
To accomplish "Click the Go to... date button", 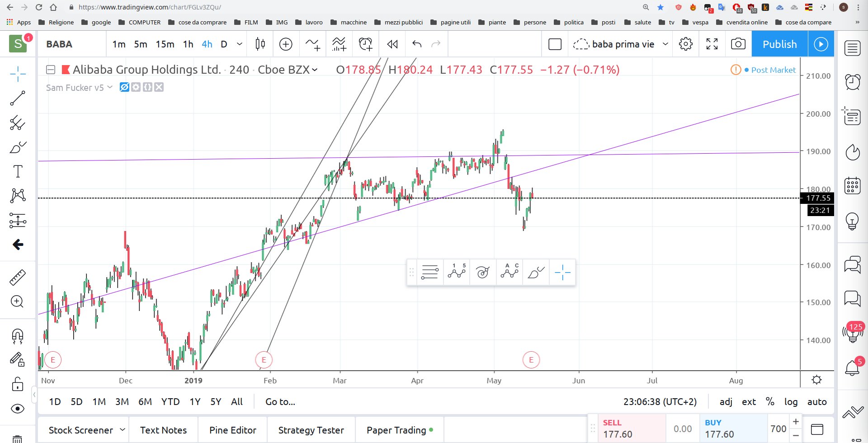I will tap(280, 401).
